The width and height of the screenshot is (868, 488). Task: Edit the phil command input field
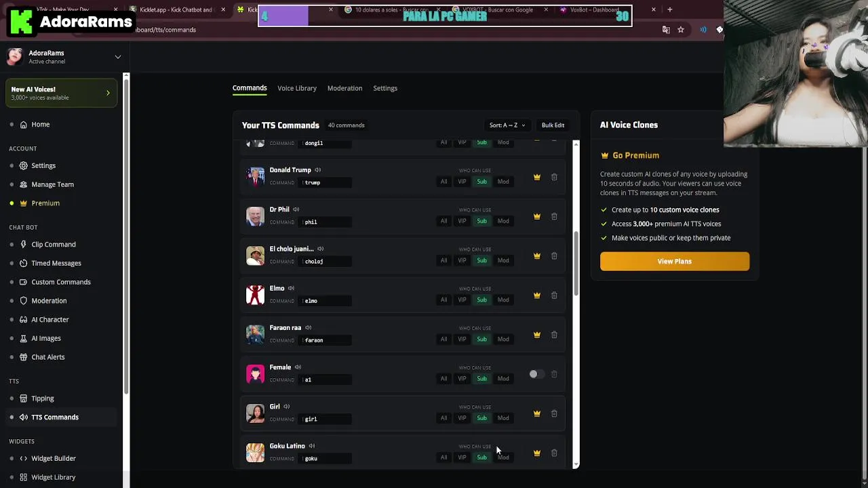[327, 222]
